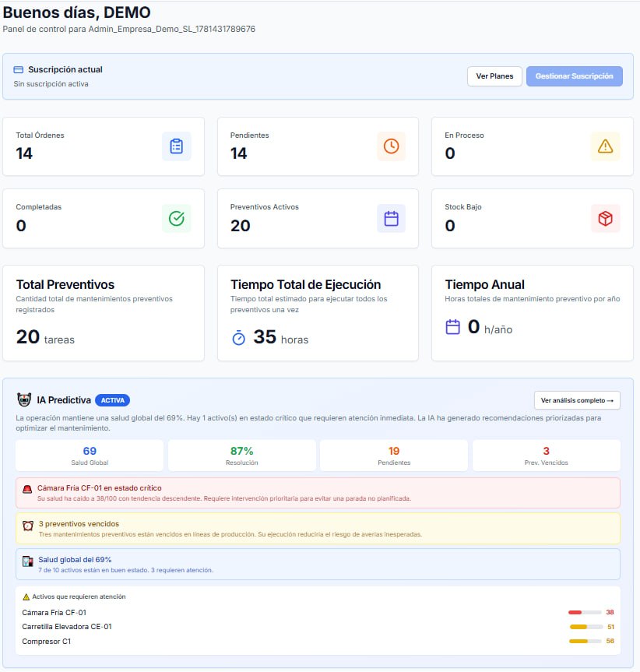Click the Ver Planes button
This screenshot has height=672, width=640.
point(494,76)
